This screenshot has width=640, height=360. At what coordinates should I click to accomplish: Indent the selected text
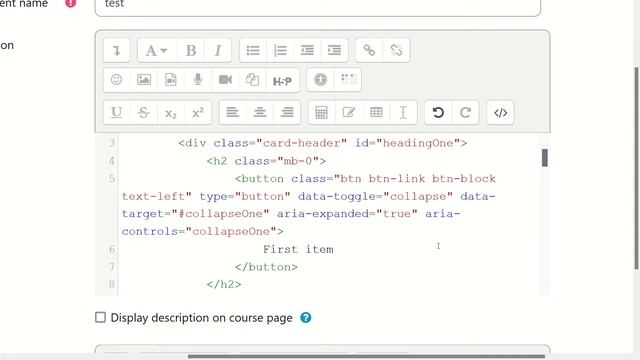[x=335, y=50]
